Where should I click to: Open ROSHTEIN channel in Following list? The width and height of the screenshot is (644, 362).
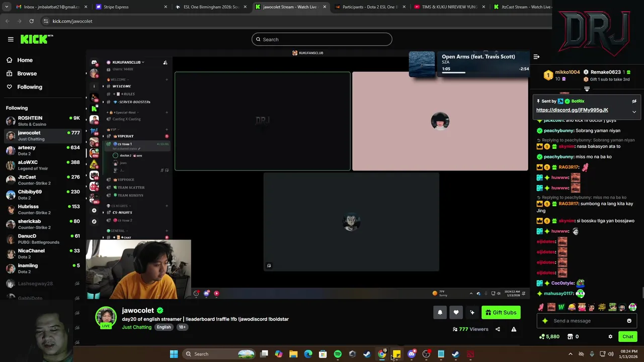pyautogui.click(x=42, y=121)
